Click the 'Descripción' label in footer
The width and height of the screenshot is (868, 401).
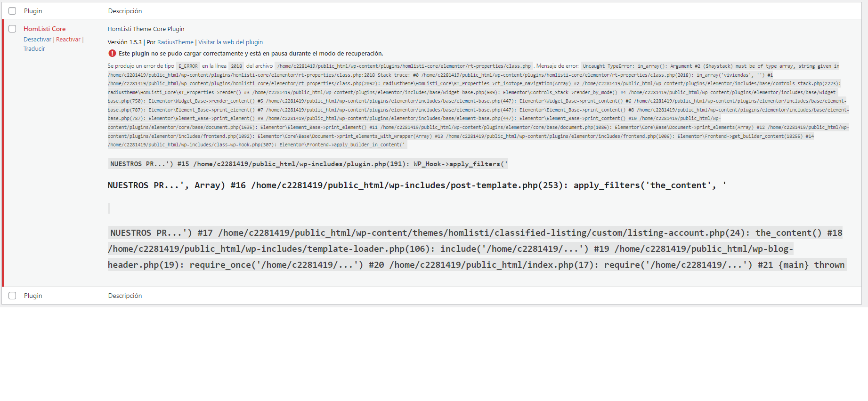coord(125,296)
